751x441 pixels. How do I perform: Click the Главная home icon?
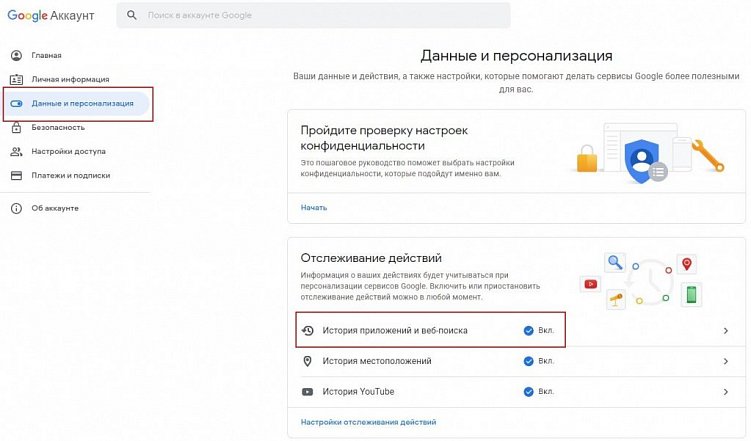16,55
